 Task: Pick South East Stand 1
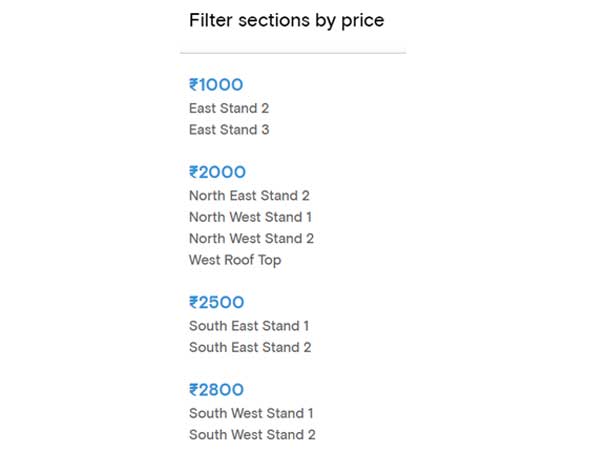click(249, 326)
